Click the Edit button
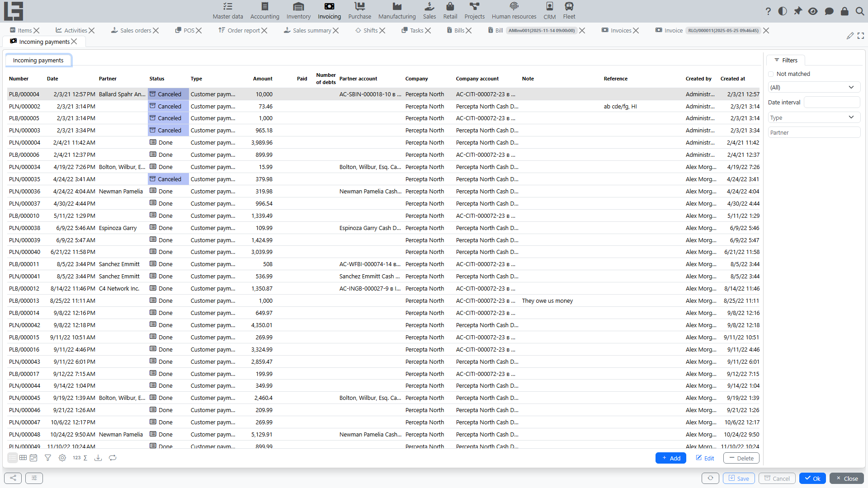This screenshot has width=868, height=488. [x=705, y=458]
